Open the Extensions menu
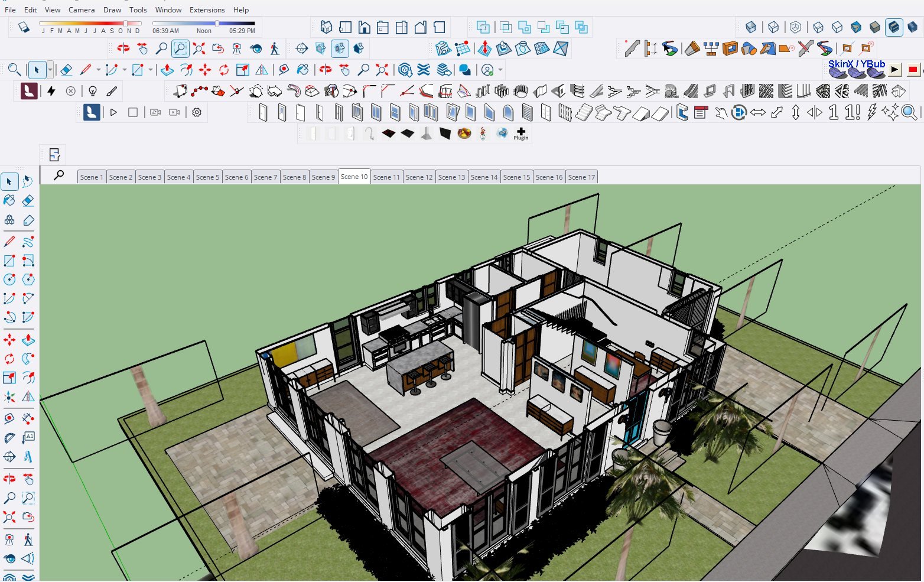924x582 pixels. coord(207,10)
